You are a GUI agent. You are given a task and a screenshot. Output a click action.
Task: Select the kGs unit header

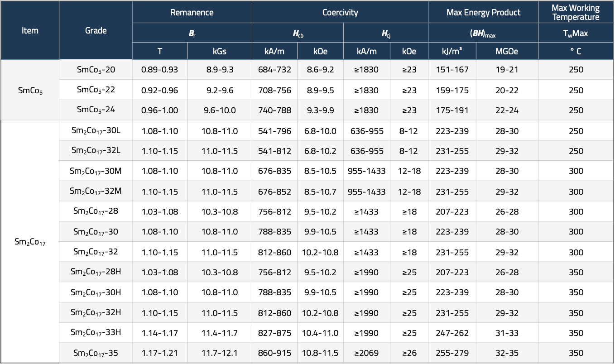220,51
